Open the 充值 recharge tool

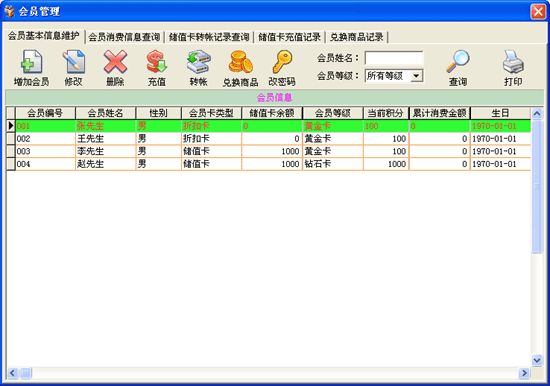(x=156, y=62)
